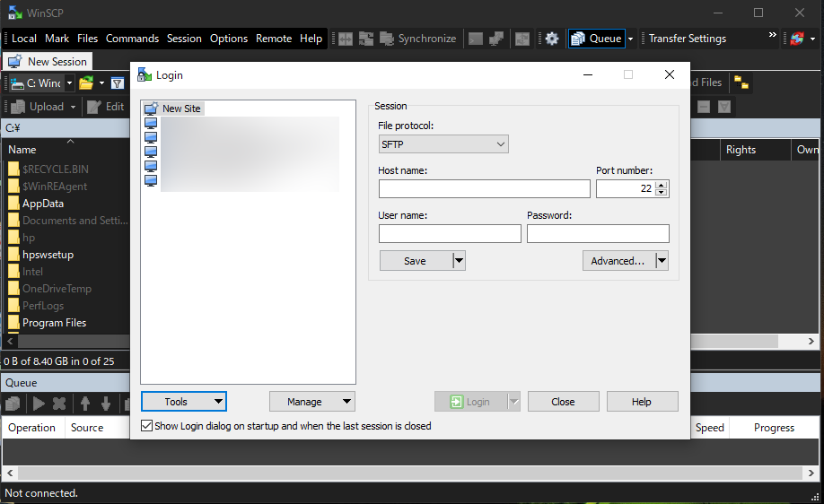This screenshot has width=824, height=504.
Task: Select the PerfLogs folder
Action: click(43, 306)
